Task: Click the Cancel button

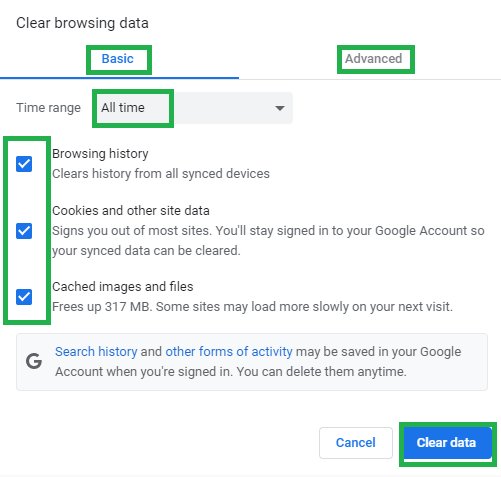Action: (x=356, y=443)
